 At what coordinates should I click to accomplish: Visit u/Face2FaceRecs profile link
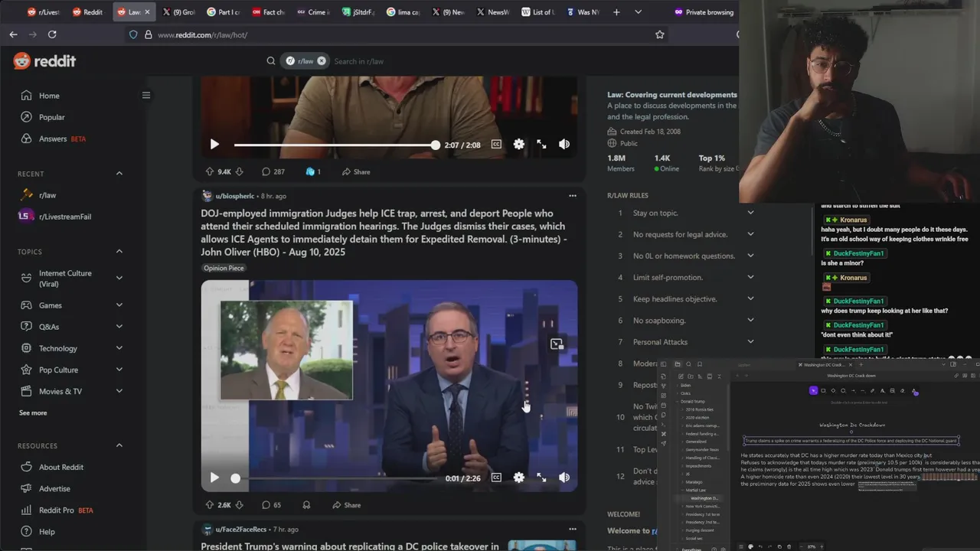[240, 530]
